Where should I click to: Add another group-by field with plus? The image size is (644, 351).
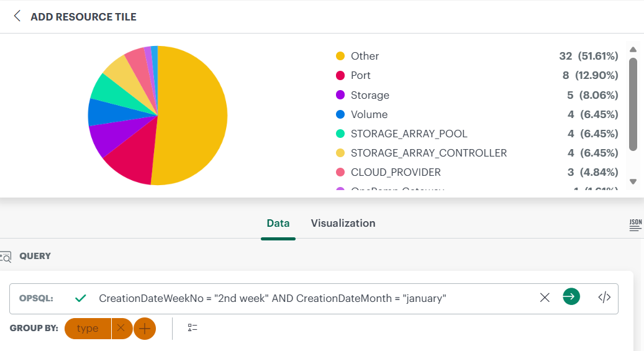(x=145, y=329)
